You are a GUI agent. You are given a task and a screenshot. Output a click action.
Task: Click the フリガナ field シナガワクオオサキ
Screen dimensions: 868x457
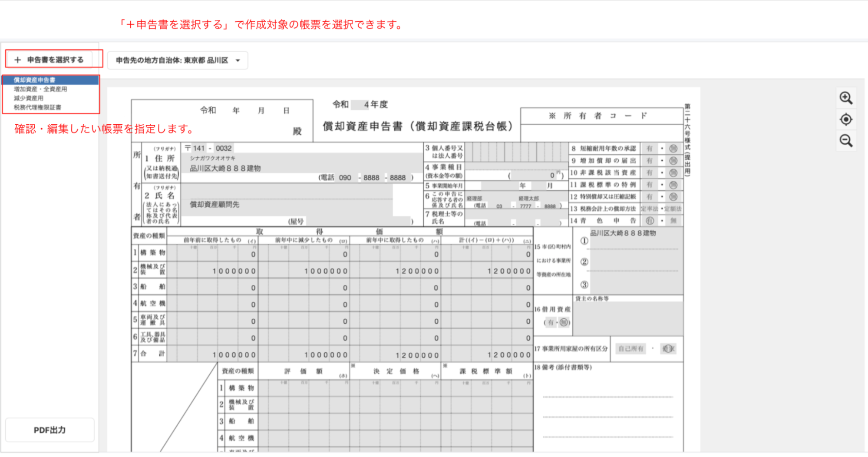tap(302, 158)
